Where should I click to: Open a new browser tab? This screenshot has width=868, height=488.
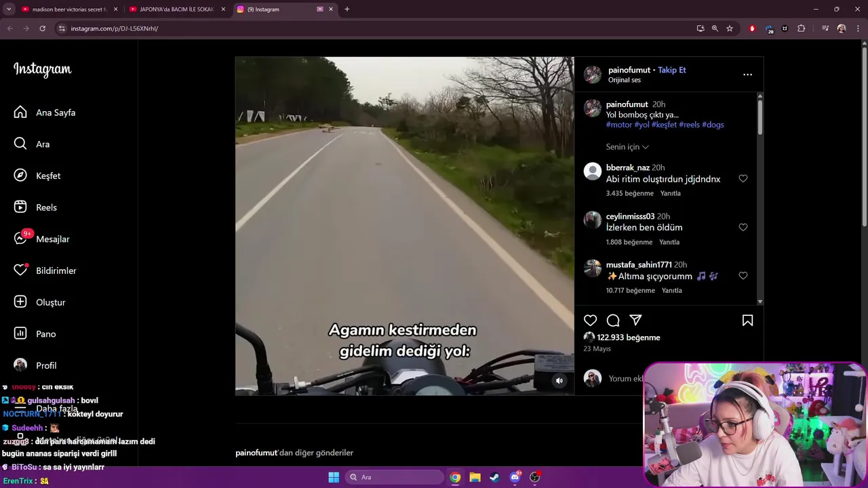[x=347, y=9]
